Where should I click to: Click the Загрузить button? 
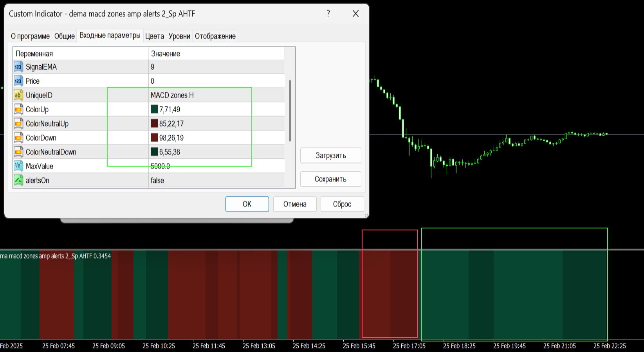click(x=331, y=155)
